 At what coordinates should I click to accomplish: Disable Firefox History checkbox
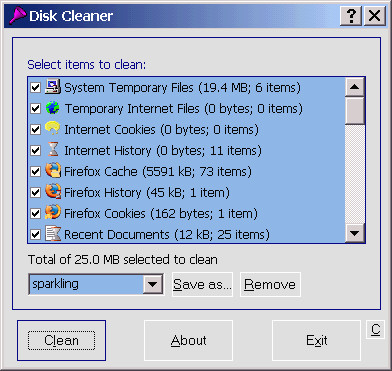pos(35,193)
